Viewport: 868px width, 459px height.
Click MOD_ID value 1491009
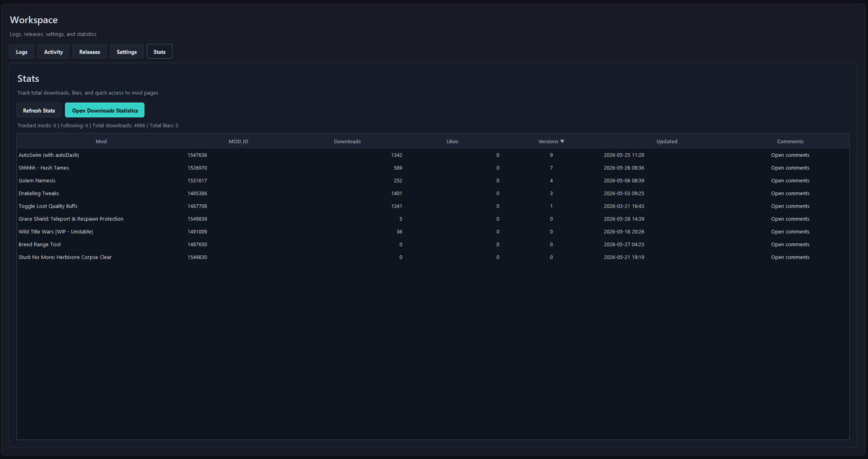point(197,232)
